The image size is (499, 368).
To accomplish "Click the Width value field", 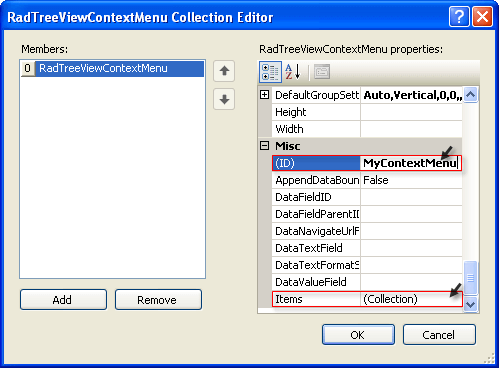I will (x=411, y=129).
